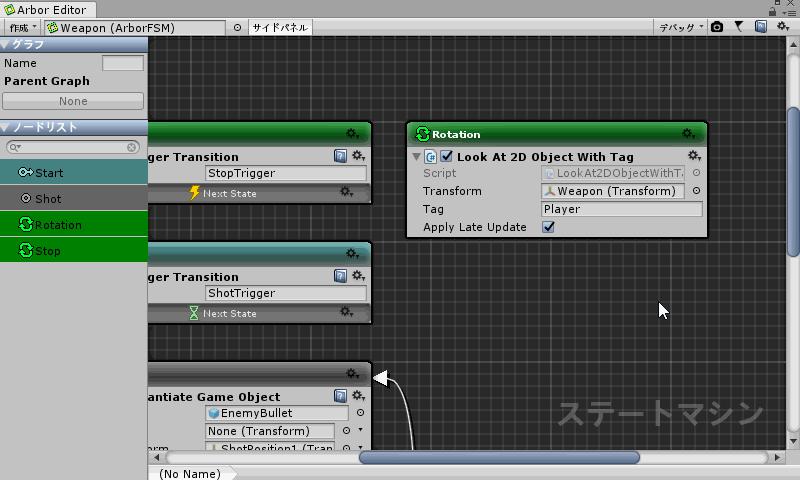The width and height of the screenshot is (800, 480).
Task: Click the hourglass Next State transition icon
Action: [x=195, y=313]
